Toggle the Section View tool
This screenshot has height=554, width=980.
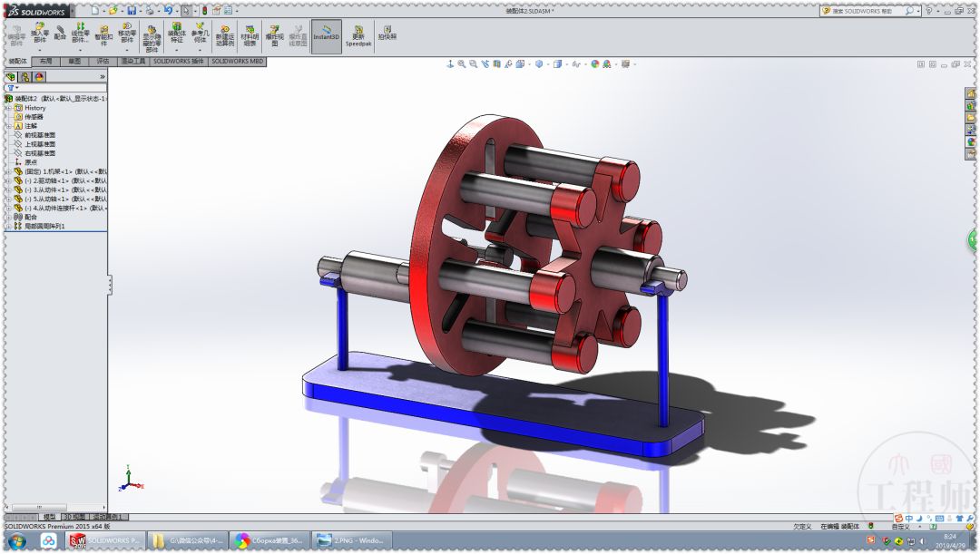pos(497,63)
